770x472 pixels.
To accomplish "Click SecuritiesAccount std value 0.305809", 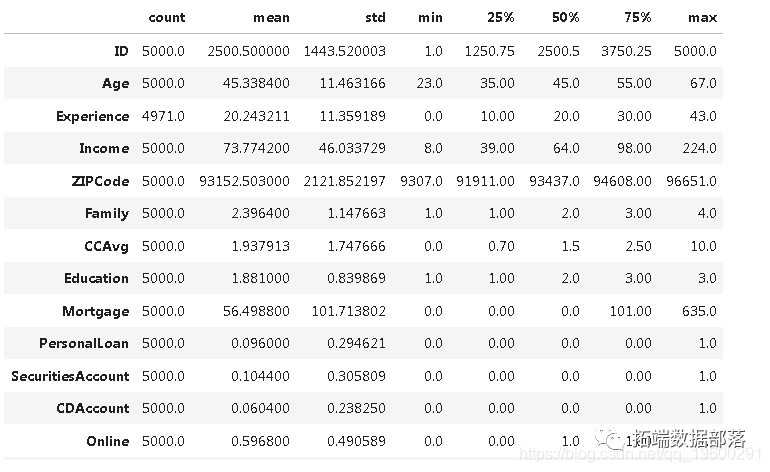I will pyautogui.click(x=357, y=376).
